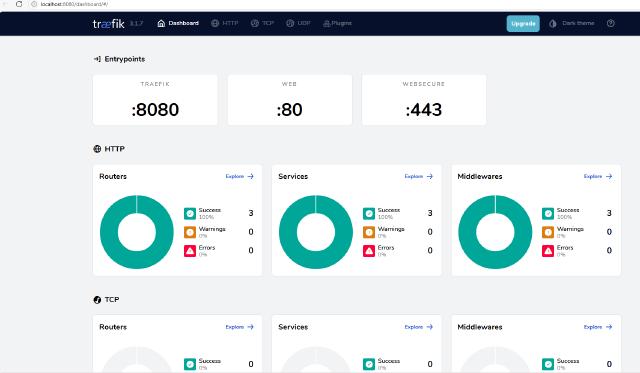The height and width of the screenshot is (373, 640).
Task: Select the TRAEFIK :8080 entrypoint card
Action: tap(155, 100)
